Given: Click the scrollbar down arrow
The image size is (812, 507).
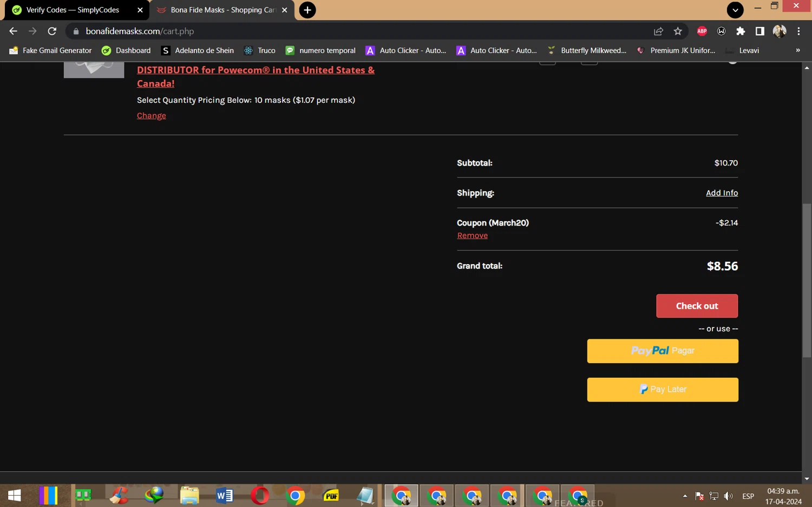Looking at the screenshot, I should 807,479.
